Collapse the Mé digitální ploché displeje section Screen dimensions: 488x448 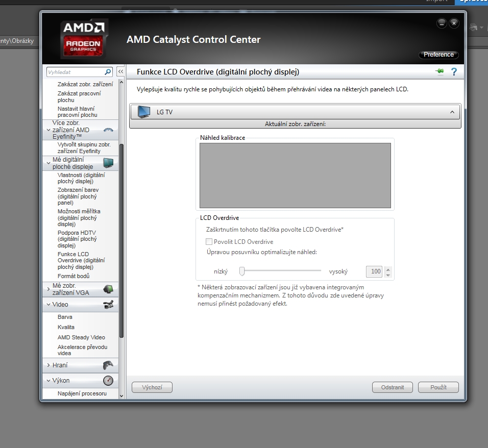click(x=48, y=163)
